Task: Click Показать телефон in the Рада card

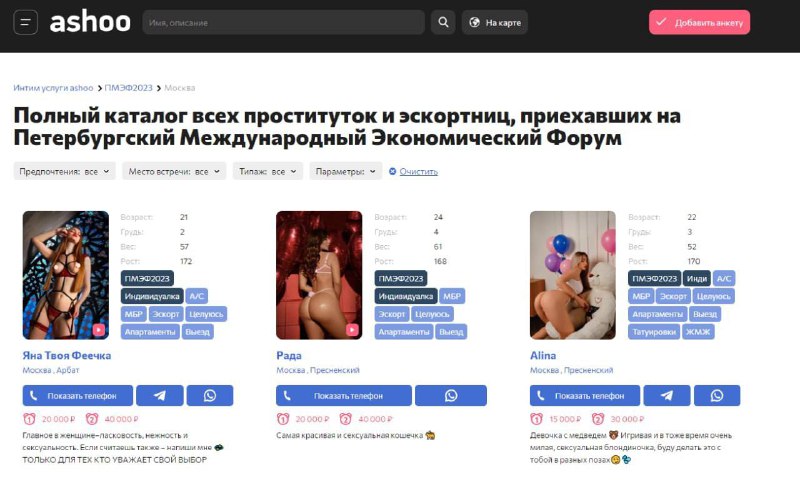Action: (344, 396)
